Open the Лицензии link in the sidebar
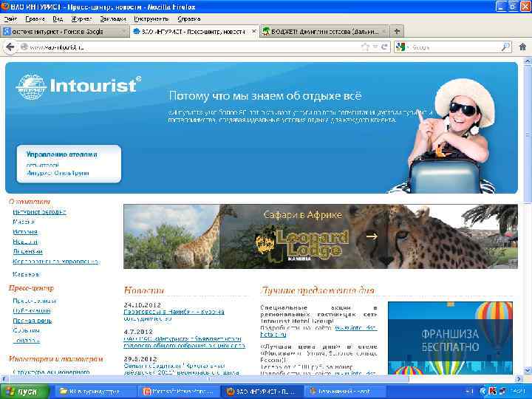This screenshot has width=532, height=399. (27, 251)
